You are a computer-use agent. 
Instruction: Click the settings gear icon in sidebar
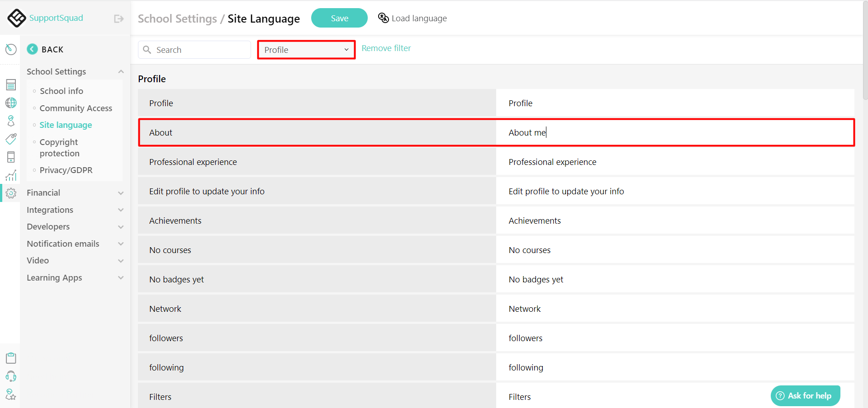point(11,193)
